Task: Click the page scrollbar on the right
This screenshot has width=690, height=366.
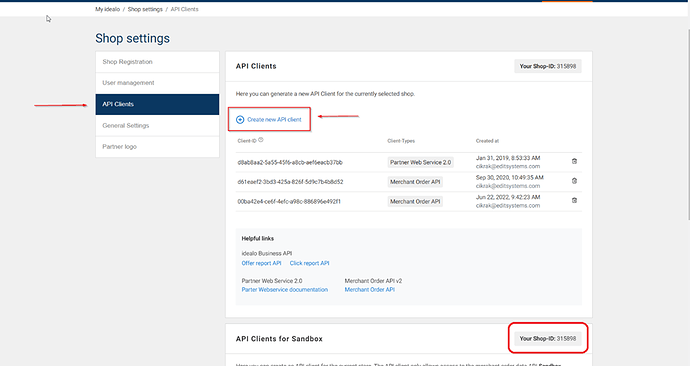Action: pyautogui.click(x=687, y=110)
